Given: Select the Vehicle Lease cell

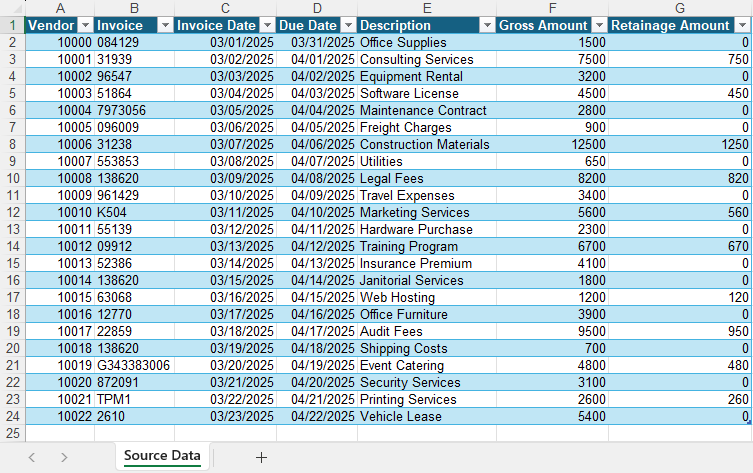Looking at the screenshot, I should [x=427, y=416].
